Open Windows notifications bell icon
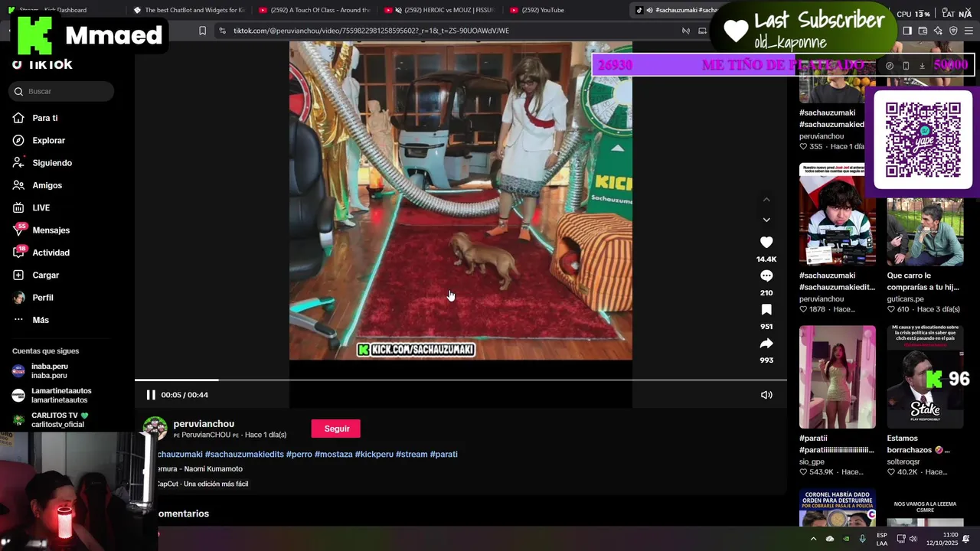The image size is (980, 551). point(966,539)
